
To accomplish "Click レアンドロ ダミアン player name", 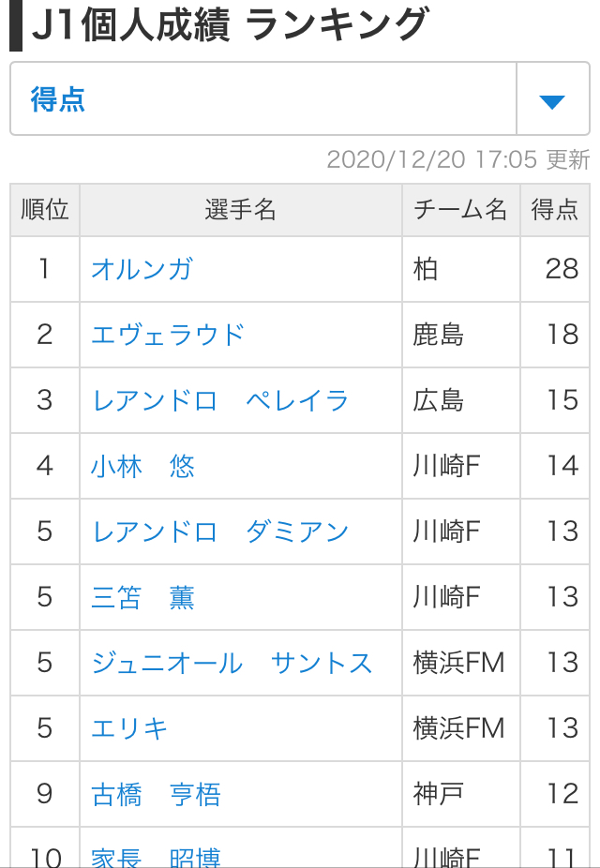I will (220, 532).
